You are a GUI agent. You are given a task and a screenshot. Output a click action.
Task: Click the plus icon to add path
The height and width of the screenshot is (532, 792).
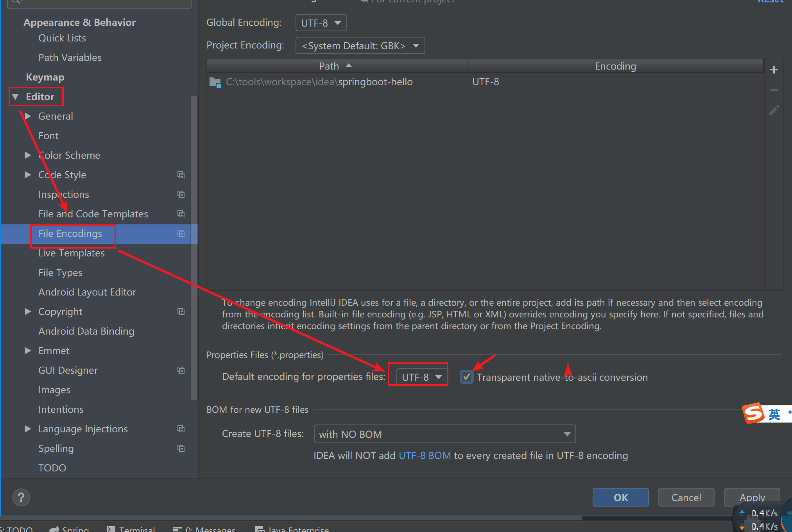[774, 70]
